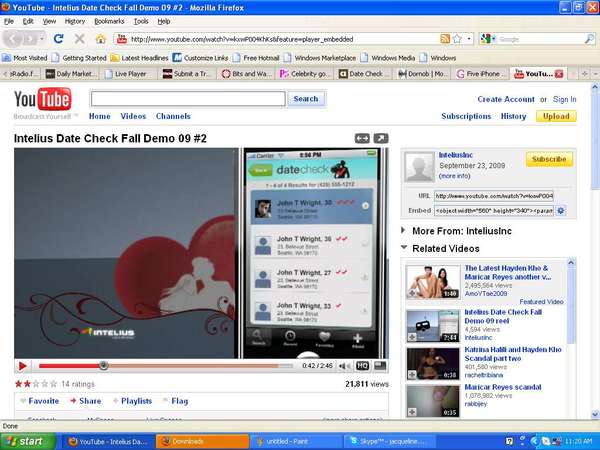The height and width of the screenshot is (450, 600).
Task: Go to YouTube Channels page
Action: [x=173, y=116]
